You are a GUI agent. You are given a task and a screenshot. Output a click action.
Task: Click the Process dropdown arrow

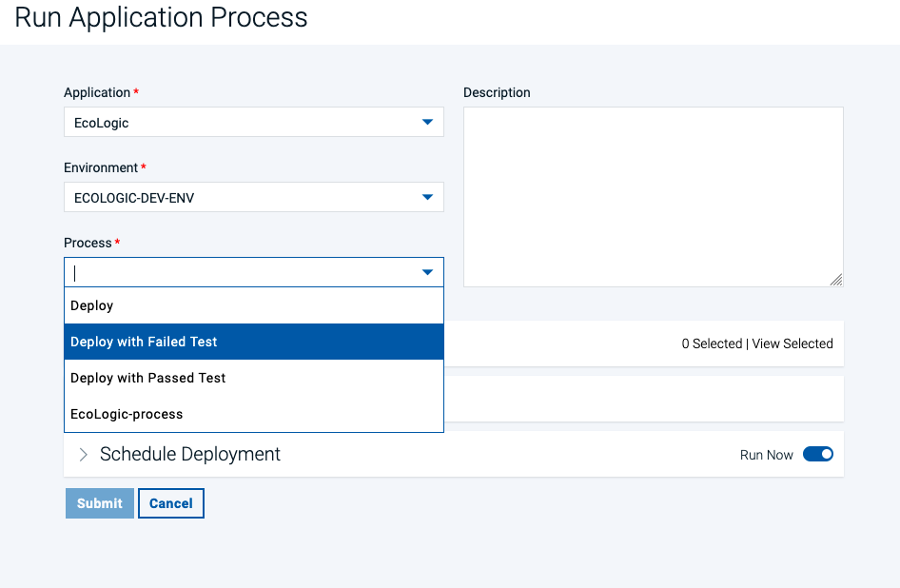(427, 272)
